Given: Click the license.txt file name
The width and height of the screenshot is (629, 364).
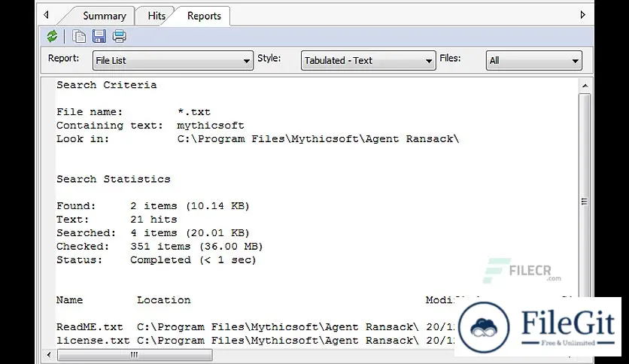Looking at the screenshot, I should point(93,341).
